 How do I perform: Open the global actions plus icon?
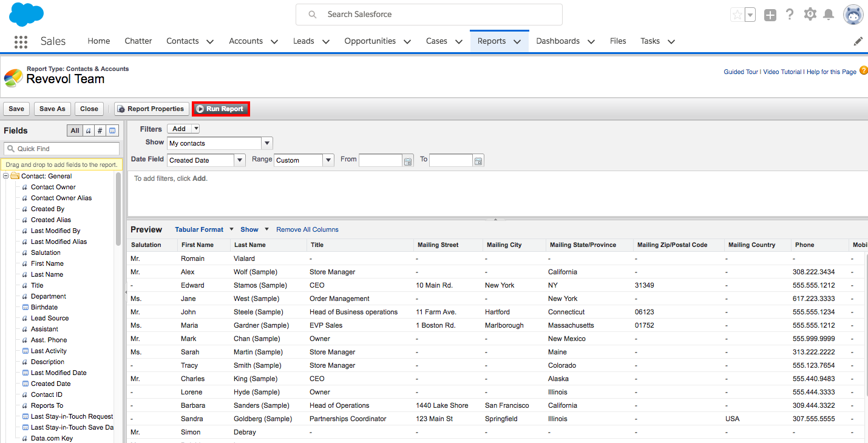(770, 15)
